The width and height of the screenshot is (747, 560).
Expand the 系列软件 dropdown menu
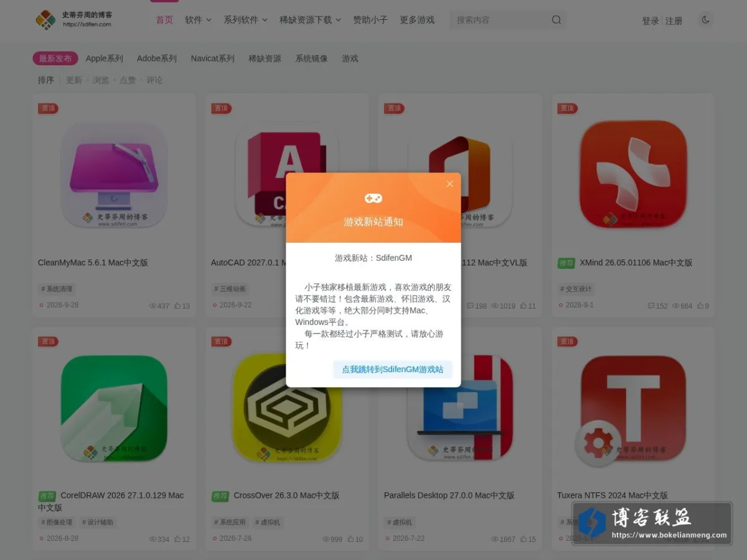(245, 20)
